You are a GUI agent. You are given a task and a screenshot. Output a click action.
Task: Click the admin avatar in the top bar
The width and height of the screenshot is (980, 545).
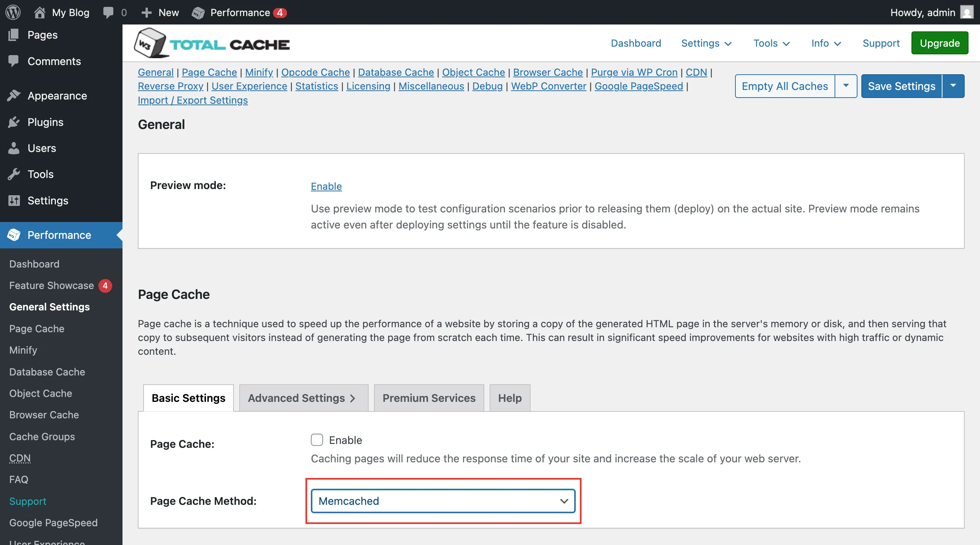coord(967,12)
